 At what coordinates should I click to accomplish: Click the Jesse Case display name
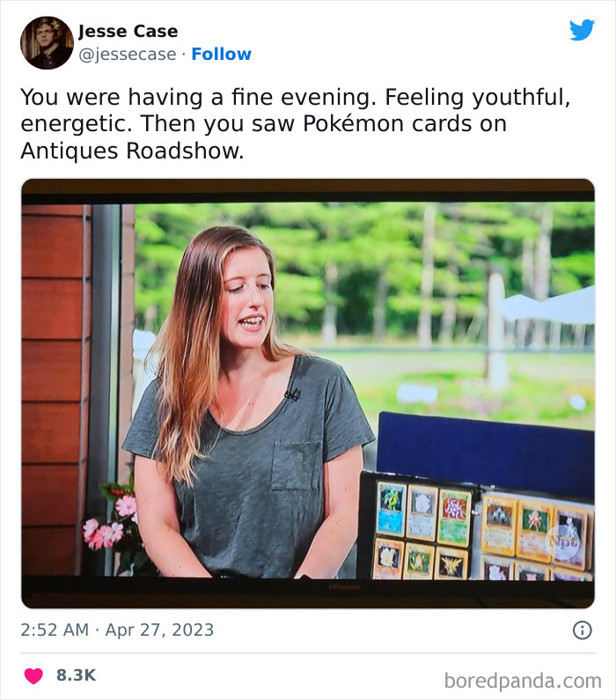(128, 31)
